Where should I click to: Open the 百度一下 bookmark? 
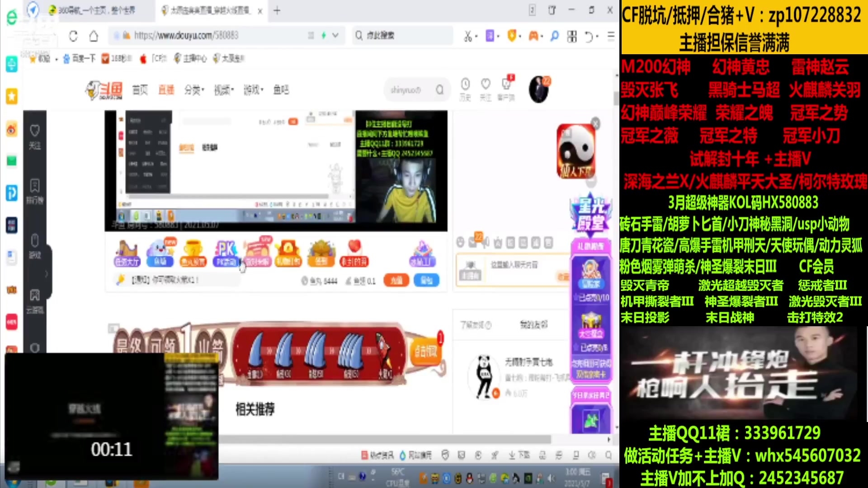(x=79, y=59)
